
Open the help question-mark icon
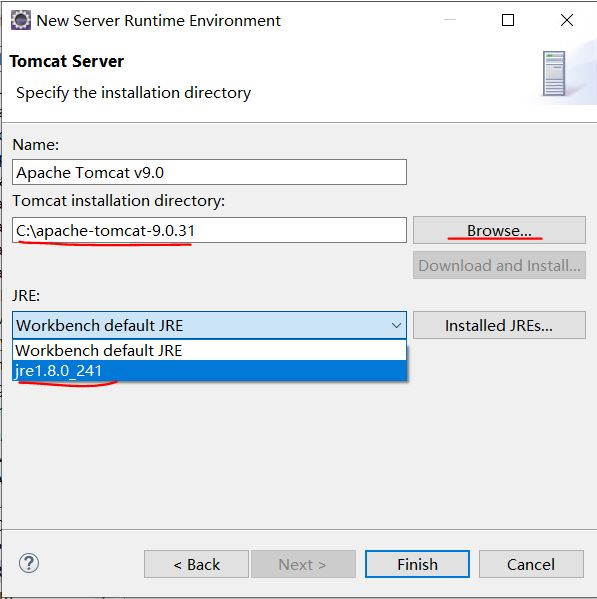point(29,563)
